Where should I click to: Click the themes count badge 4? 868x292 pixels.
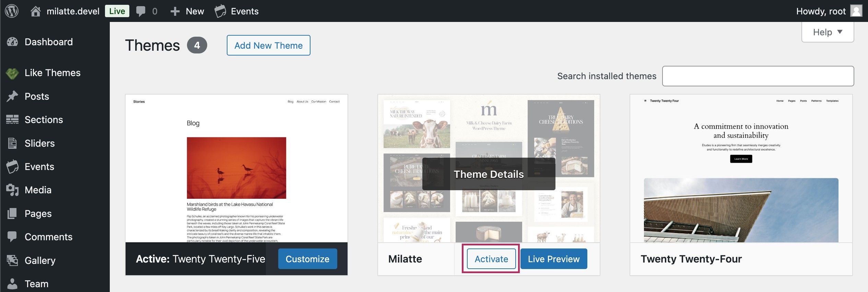pyautogui.click(x=197, y=45)
